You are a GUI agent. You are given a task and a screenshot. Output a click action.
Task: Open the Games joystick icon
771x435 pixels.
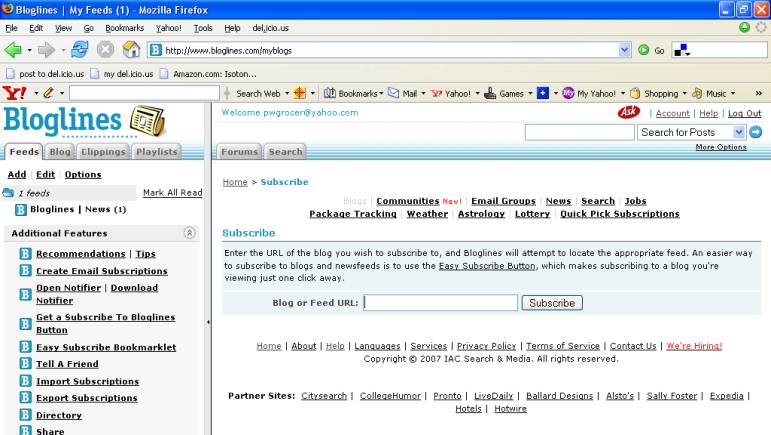[x=490, y=93]
